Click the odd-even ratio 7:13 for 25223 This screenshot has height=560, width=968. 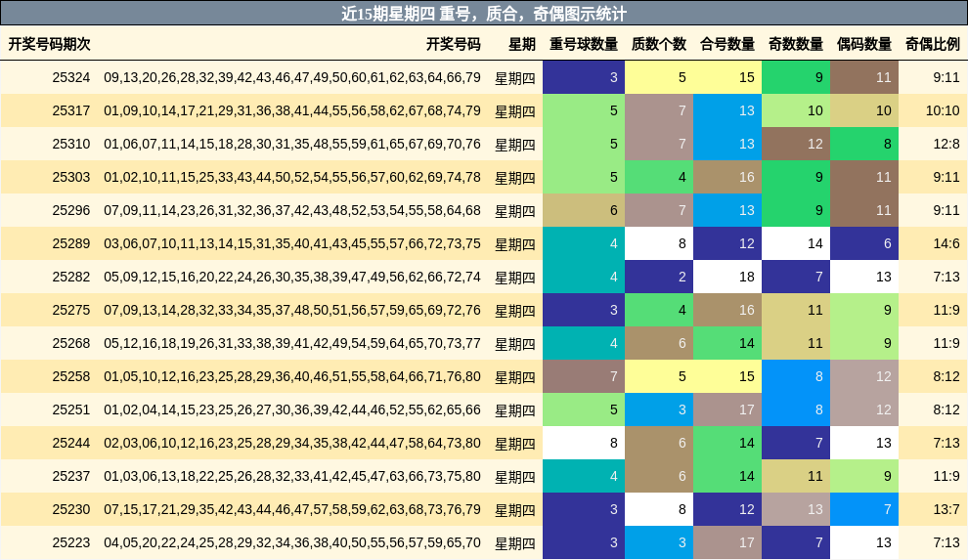946,542
